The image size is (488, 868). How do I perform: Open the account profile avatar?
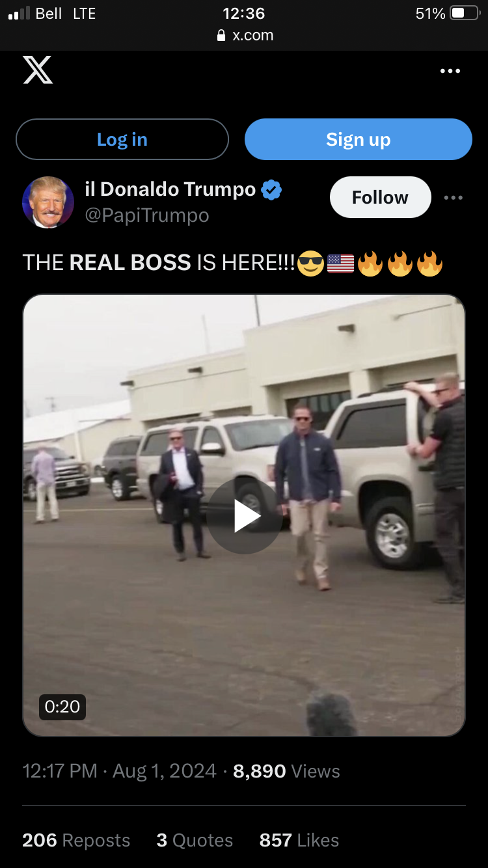point(48,202)
